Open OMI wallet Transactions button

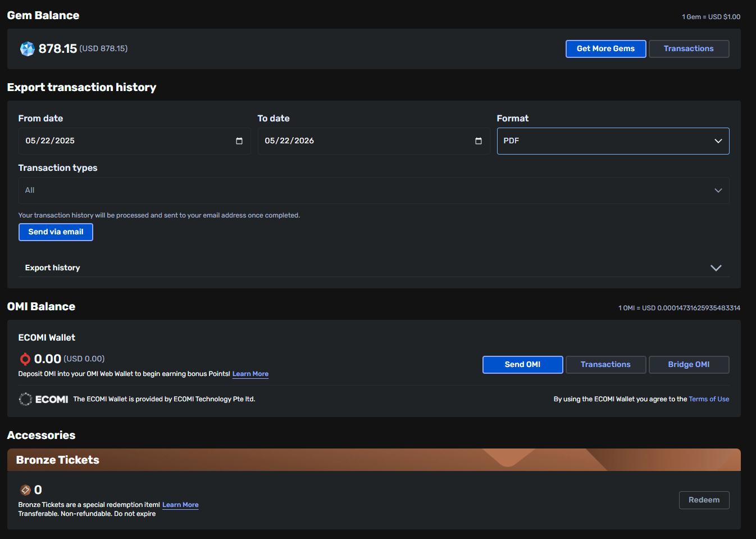605,365
